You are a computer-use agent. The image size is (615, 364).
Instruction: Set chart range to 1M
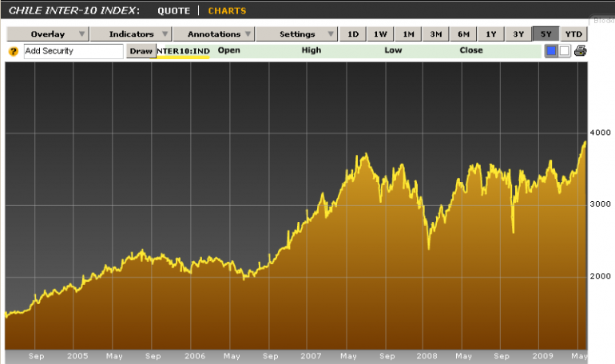pos(408,34)
